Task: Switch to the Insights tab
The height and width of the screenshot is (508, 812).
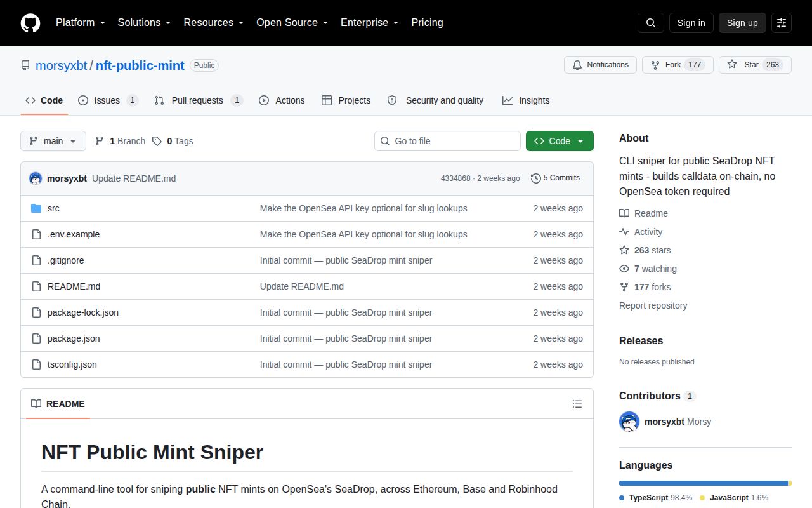Action: coord(526,100)
